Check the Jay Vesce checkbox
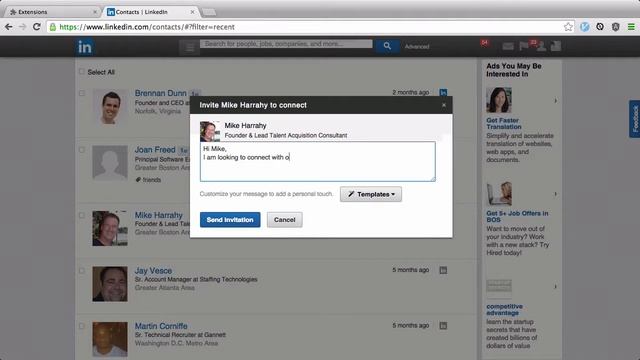 click(82, 271)
